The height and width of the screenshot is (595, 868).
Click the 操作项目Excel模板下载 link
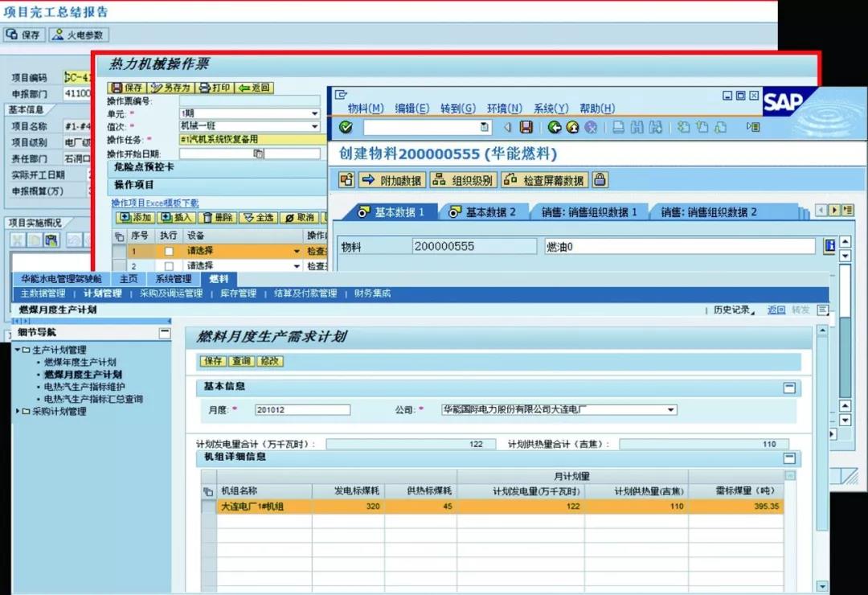click(154, 203)
